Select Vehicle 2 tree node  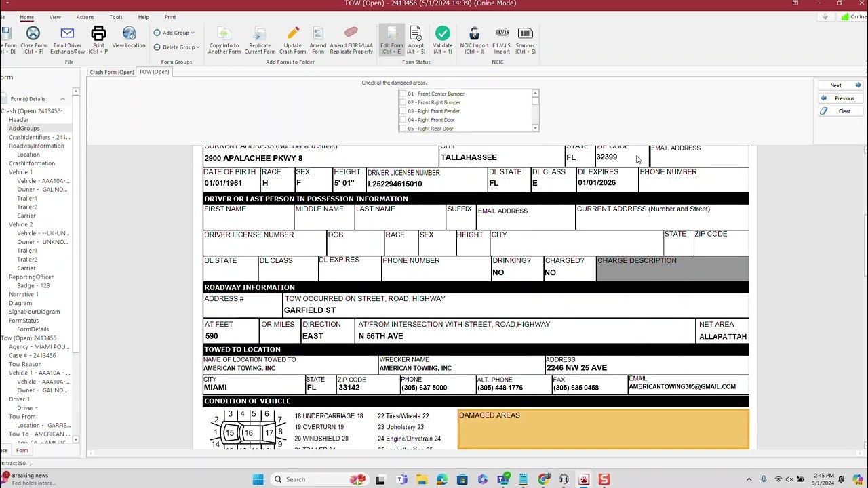[x=21, y=224]
